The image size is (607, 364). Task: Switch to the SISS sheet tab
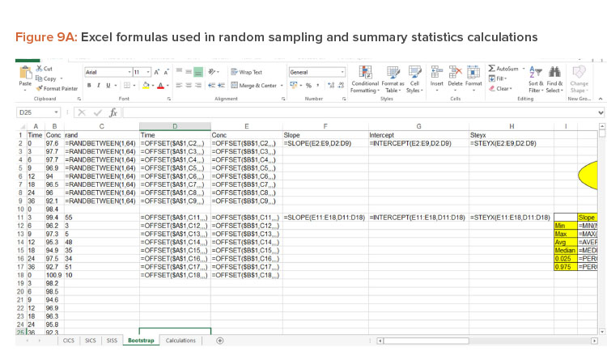point(112,341)
